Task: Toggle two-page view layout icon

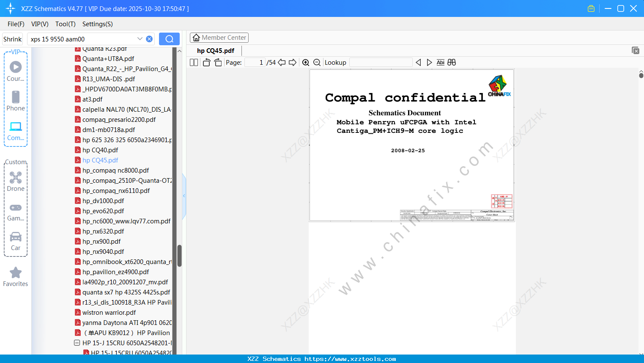Action: (x=194, y=62)
